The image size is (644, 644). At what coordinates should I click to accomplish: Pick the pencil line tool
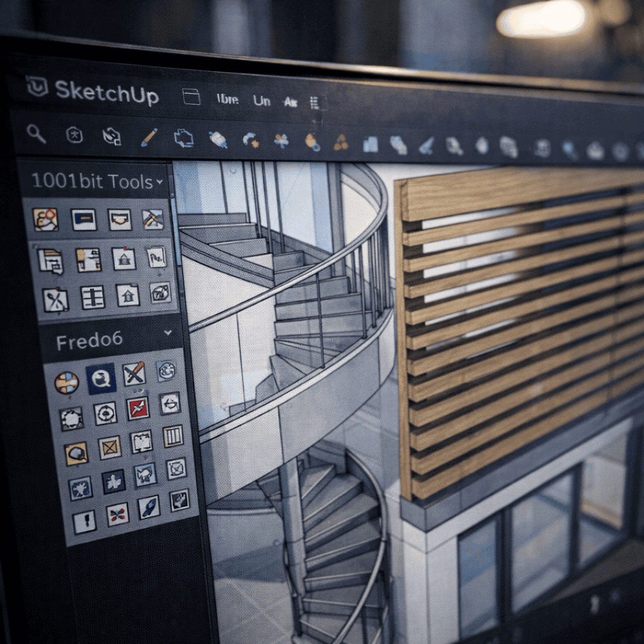pos(149,137)
